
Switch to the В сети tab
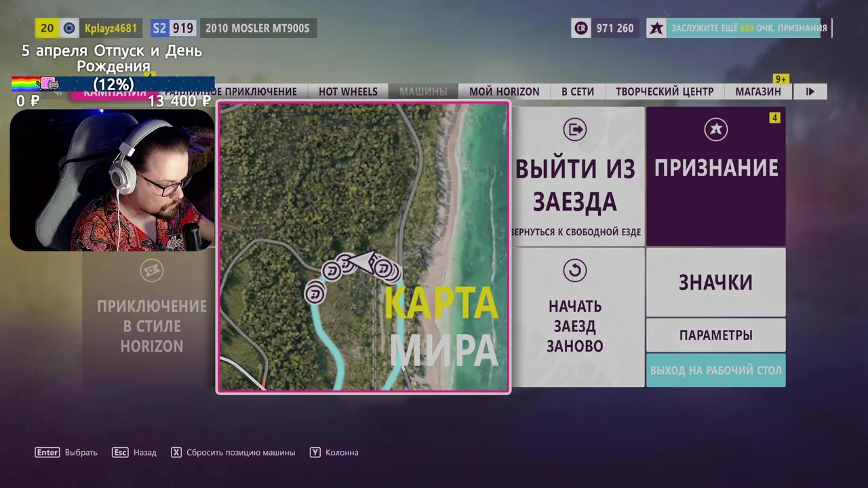[x=578, y=91]
